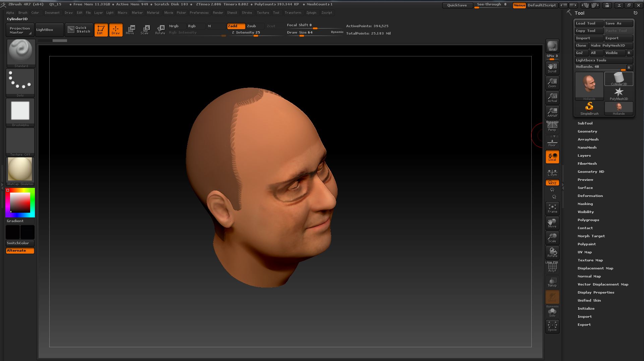Click the BPR render icon
This screenshot has width=644, height=361.
pyautogui.click(x=552, y=46)
